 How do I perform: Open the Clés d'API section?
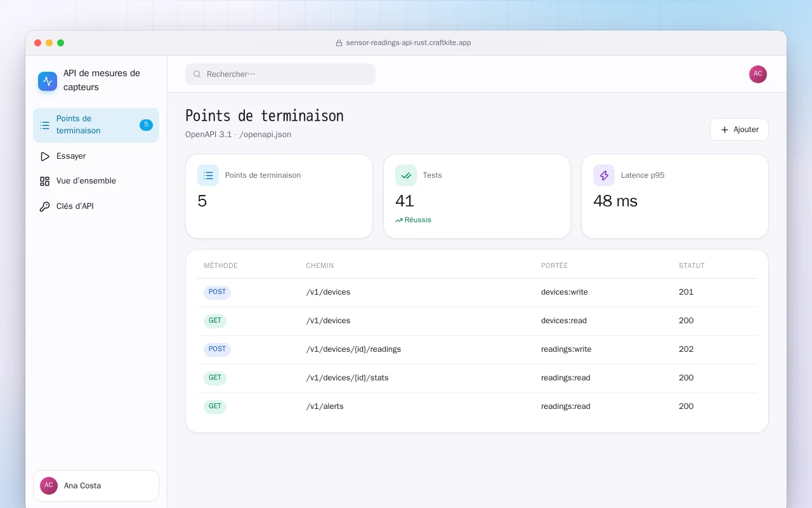pyautogui.click(x=96, y=206)
